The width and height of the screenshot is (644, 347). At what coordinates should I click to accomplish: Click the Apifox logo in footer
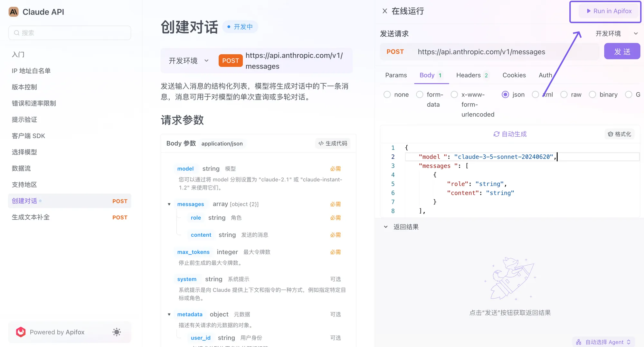(x=21, y=332)
